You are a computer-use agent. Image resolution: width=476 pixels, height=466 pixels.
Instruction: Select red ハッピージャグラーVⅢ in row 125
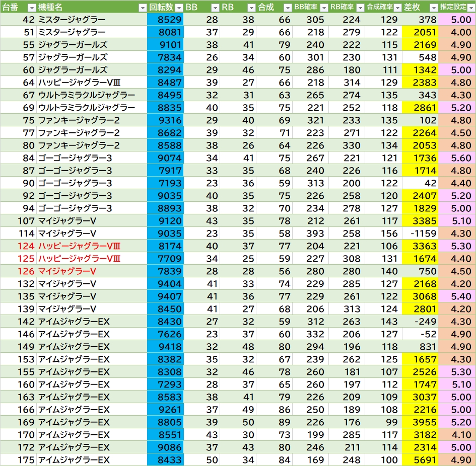pyautogui.click(x=92, y=259)
